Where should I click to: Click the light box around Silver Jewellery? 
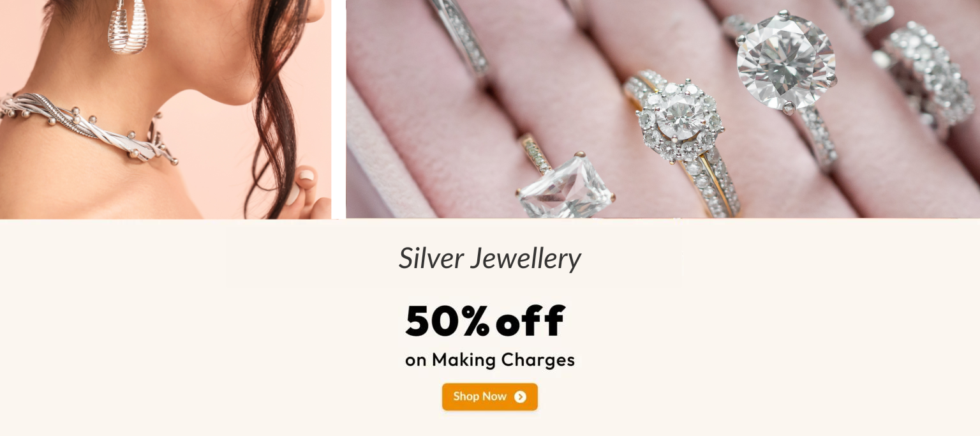tap(455, 258)
